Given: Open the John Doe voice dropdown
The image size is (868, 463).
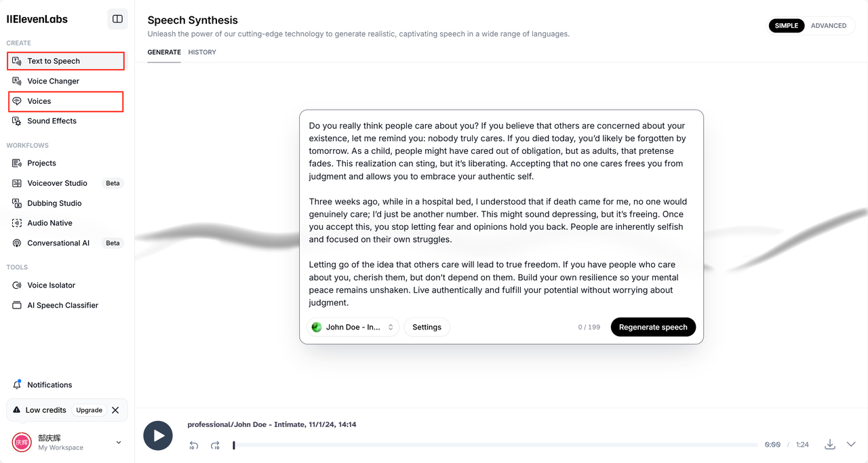Looking at the screenshot, I should 353,327.
